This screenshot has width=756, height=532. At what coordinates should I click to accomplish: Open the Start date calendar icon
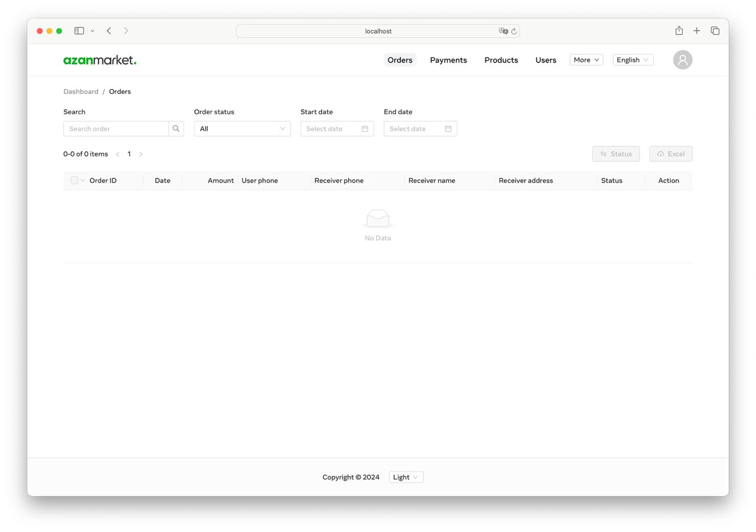click(x=366, y=128)
